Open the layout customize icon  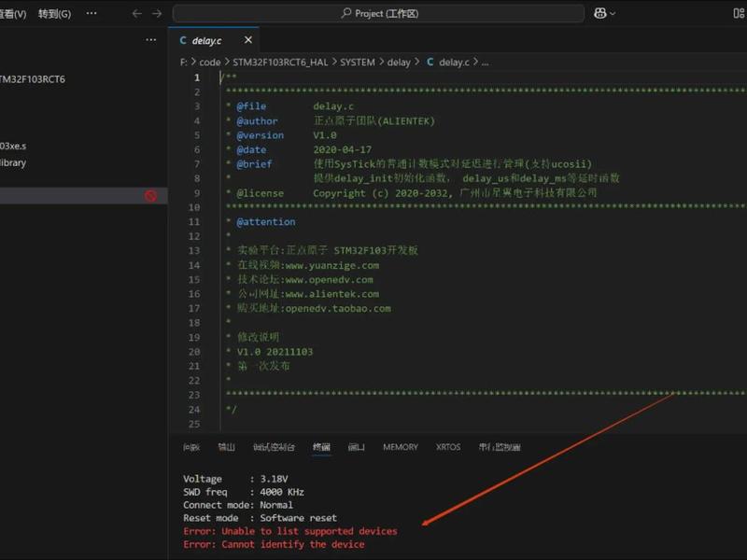pyautogui.click(x=739, y=13)
